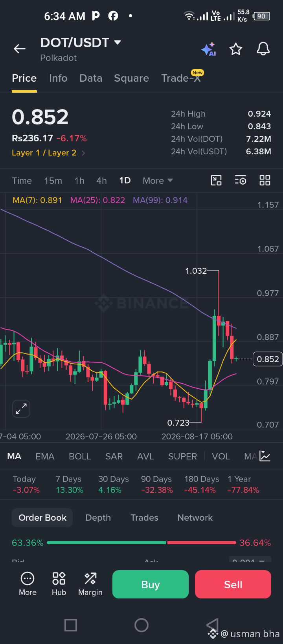Tap the green Buy button
The image size is (283, 644).
coord(151,584)
